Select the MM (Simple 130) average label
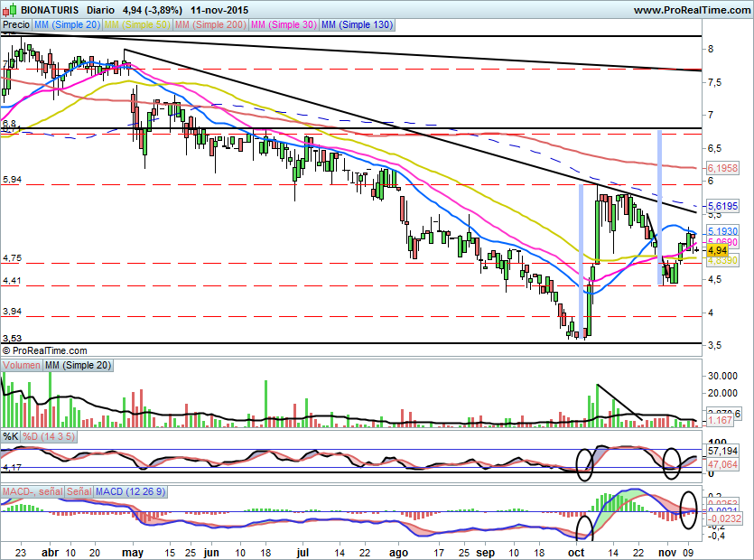The image size is (754, 560). [357, 25]
